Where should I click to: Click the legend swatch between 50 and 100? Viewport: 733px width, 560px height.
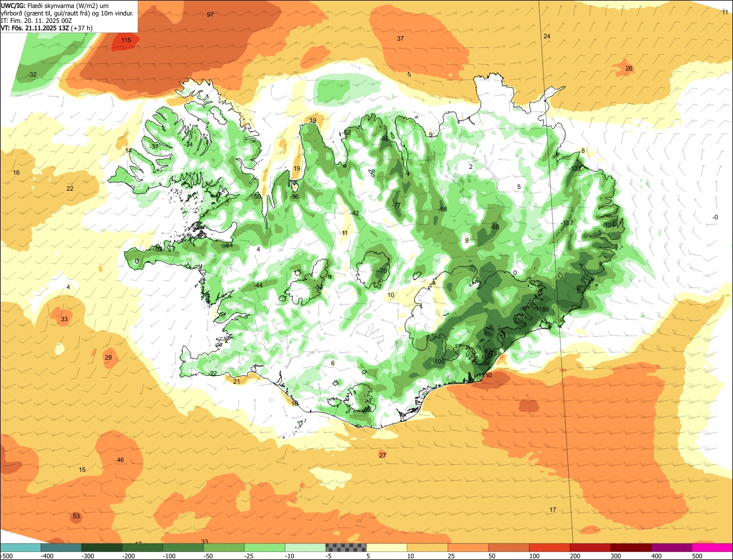point(509,547)
